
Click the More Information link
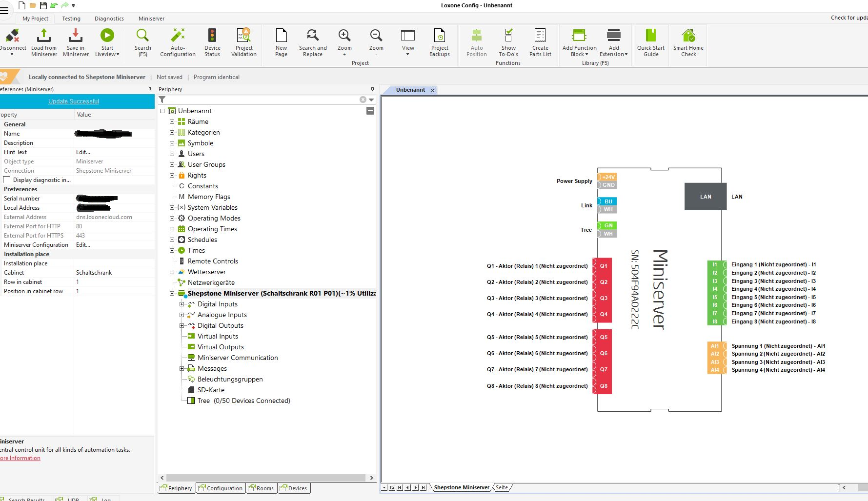(20, 458)
